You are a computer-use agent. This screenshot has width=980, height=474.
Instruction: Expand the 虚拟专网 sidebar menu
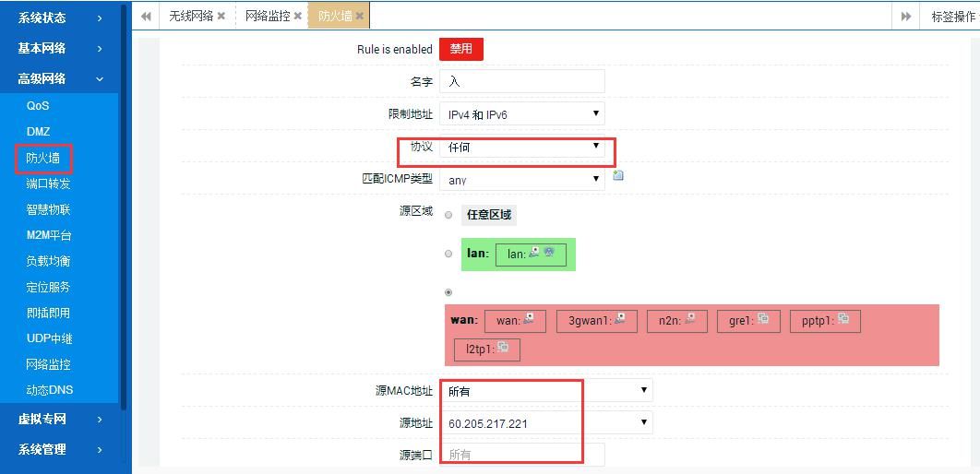coord(61,419)
